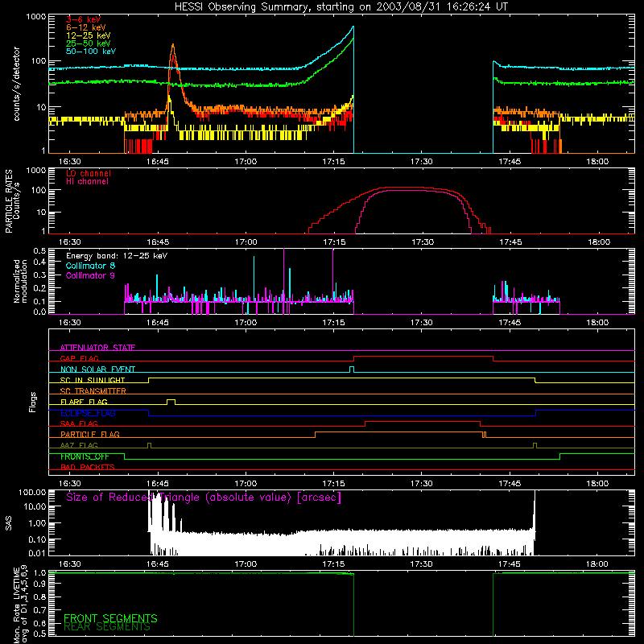The width and height of the screenshot is (644, 644).
Task: Click the PARTICLE RATES Counts/s axis label
Action: (13, 201)
